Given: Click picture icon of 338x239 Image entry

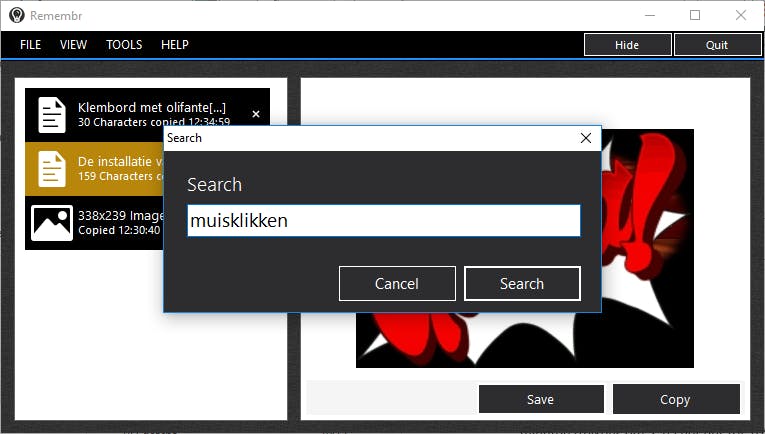Looking at the screenshot, I should pyautogui.click(x=52, y=223).
